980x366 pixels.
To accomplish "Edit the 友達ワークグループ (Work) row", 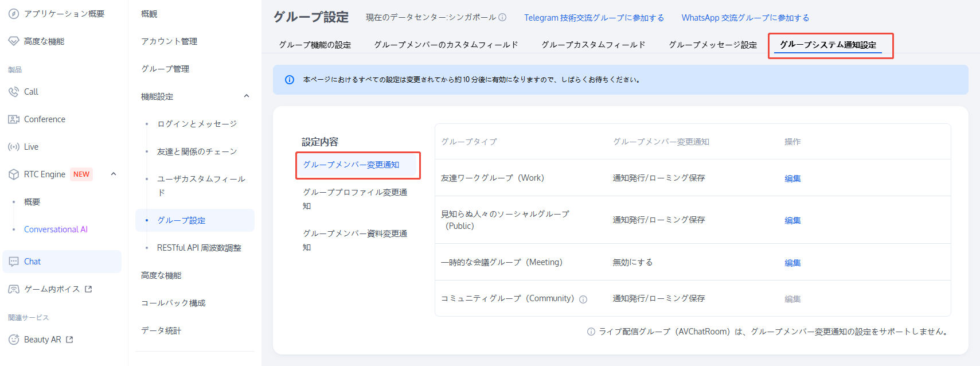I will click(x=792, y=178).
